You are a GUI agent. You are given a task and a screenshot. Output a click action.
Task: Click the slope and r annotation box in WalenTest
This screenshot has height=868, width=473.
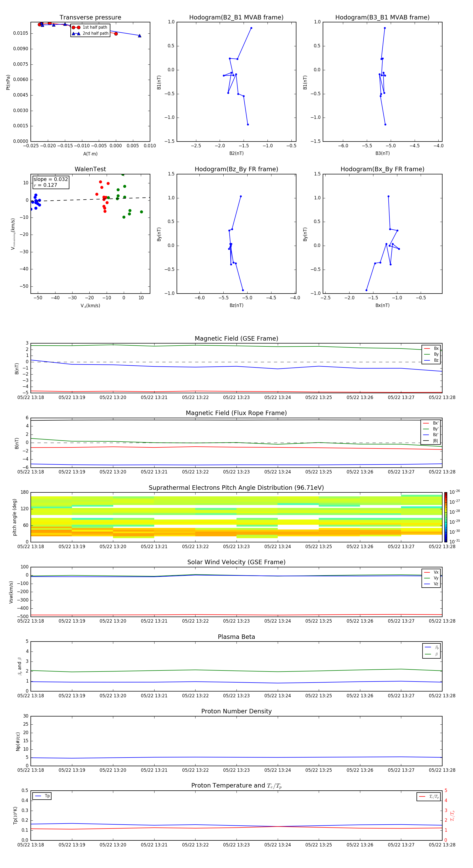coord(51,182)
